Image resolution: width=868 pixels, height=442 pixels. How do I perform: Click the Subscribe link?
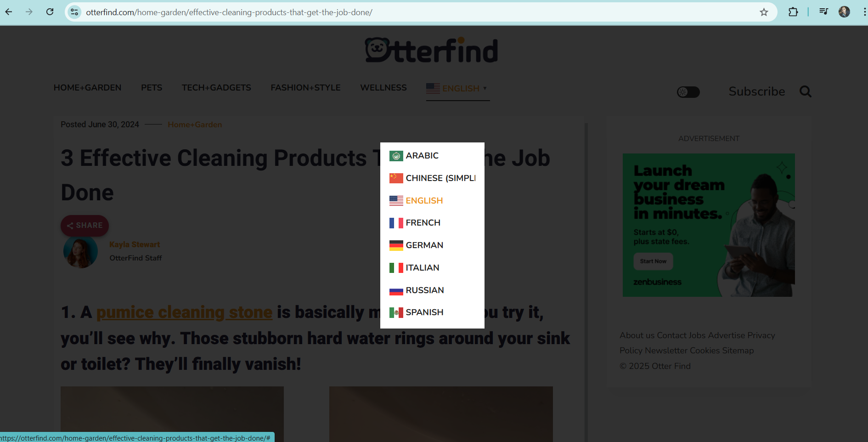(x=756, y=91)
